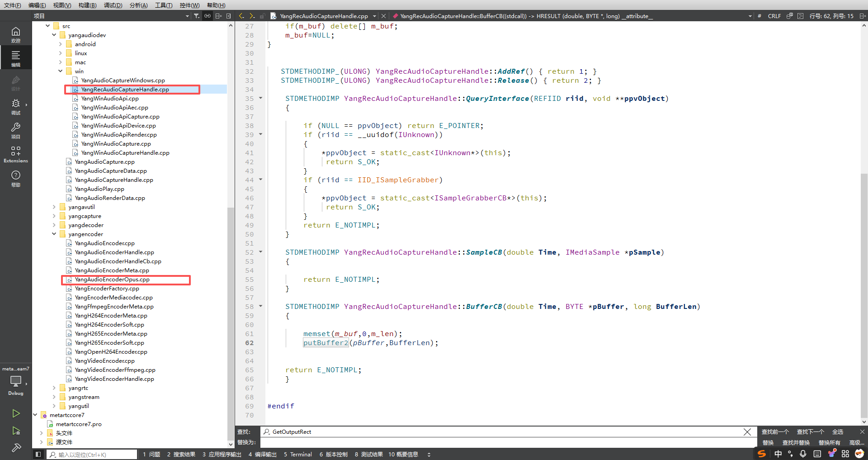Screen dimensions: 868x460
Task: Go back in navigation history
Action: pyautogui.click(x=242, y=16)
